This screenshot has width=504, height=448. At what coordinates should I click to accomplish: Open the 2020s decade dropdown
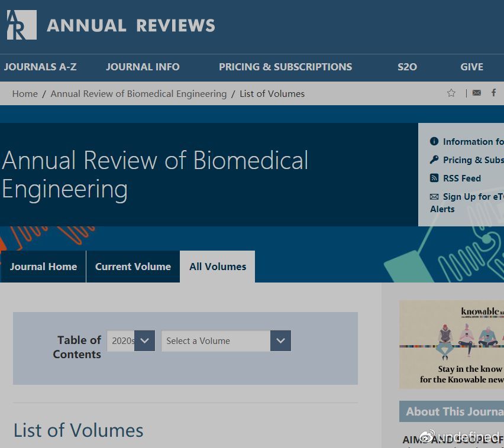[131, 341]
